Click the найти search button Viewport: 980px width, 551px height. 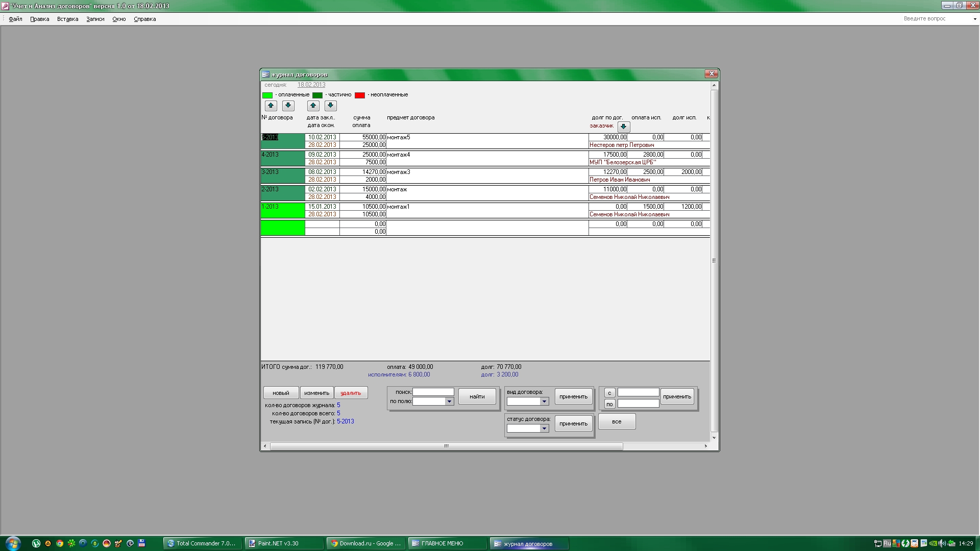[x=477, y=396]
